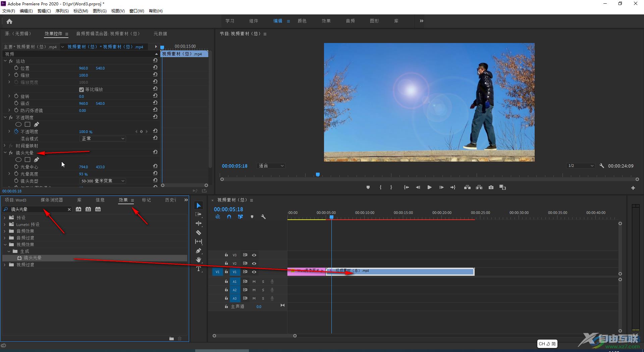Open the lens type dropdown

[x=103, y=181]
